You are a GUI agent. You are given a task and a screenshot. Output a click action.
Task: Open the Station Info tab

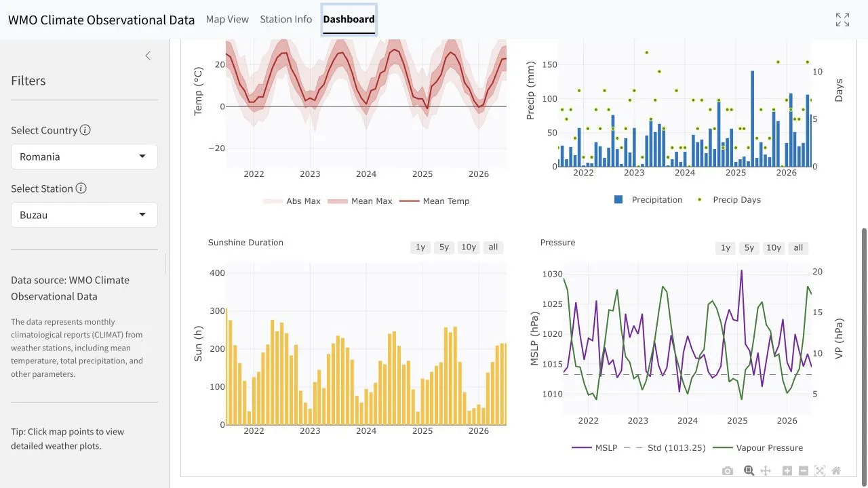pos(285,20)
